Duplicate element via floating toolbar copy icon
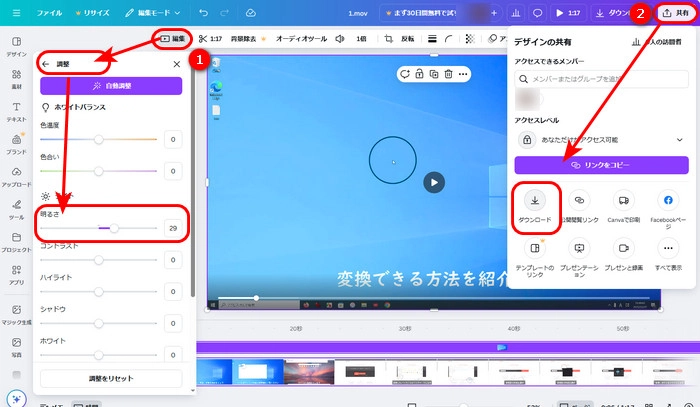This screenshot has height=407, width=700. click(434, 74)
